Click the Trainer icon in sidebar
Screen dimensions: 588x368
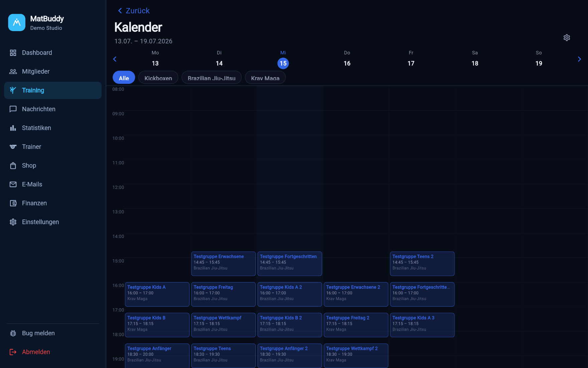[x=13, y=147]
